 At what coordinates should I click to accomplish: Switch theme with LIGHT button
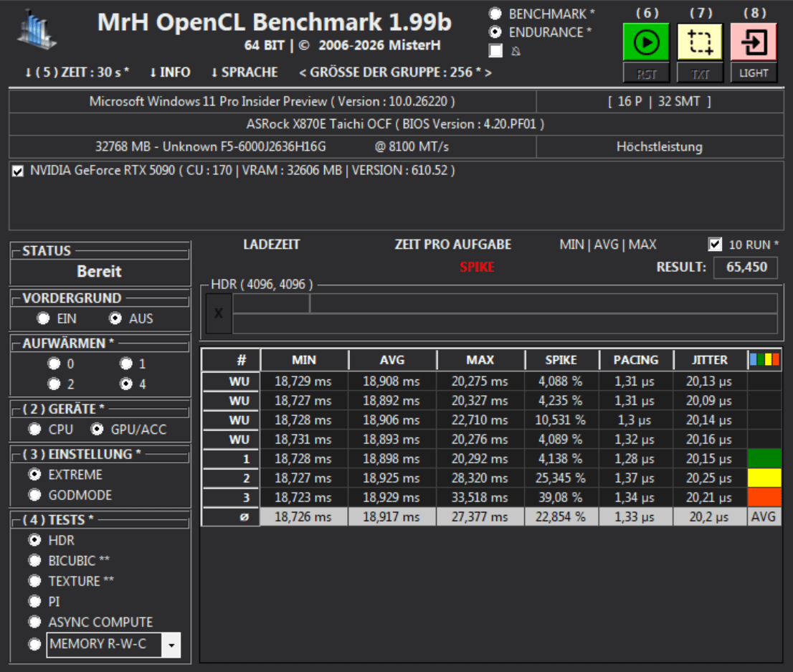tap(754, 73)
